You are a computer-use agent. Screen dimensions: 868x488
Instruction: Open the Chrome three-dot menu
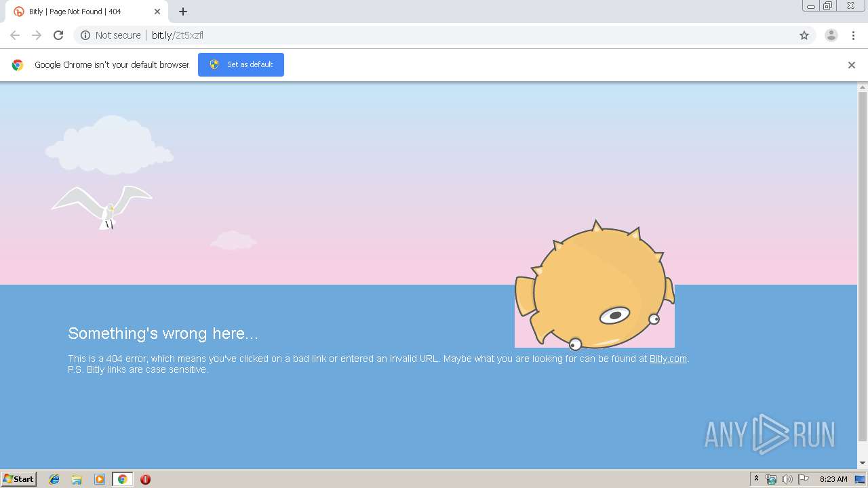pos(854,35)
